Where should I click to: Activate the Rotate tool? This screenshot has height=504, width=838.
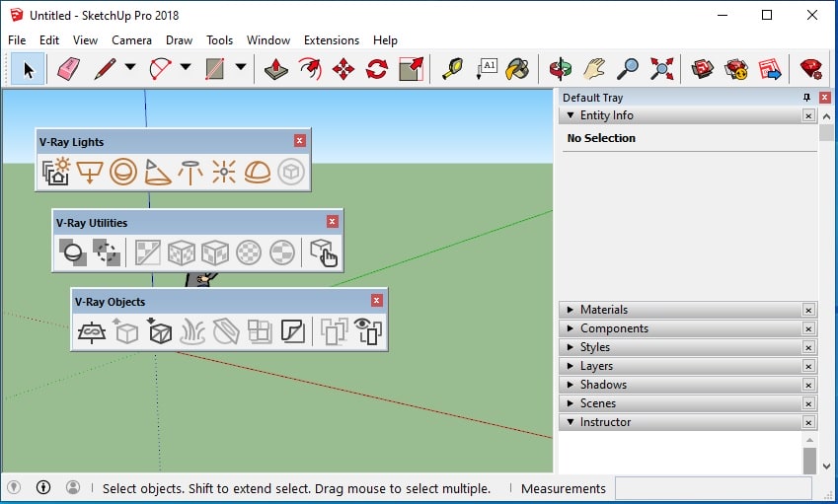click(377, 69)
